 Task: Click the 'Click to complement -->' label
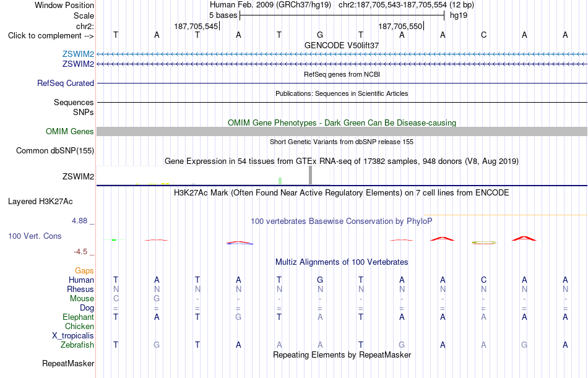pyautogui.click(x=51, y=36)
